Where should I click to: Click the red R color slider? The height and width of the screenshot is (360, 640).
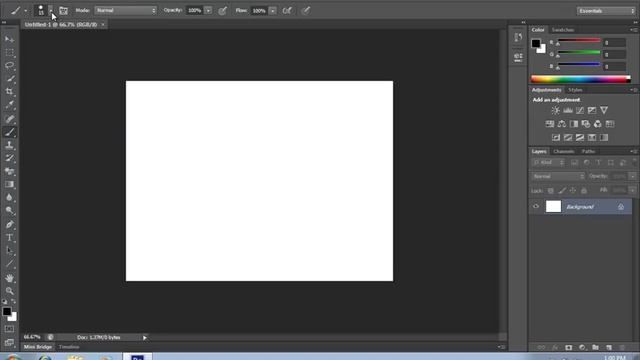[579, 40]
